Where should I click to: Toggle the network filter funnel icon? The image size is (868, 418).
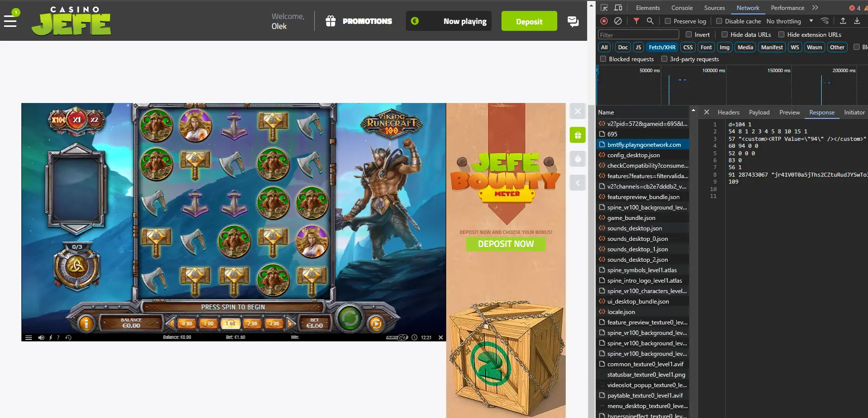[x=636, y=21]
